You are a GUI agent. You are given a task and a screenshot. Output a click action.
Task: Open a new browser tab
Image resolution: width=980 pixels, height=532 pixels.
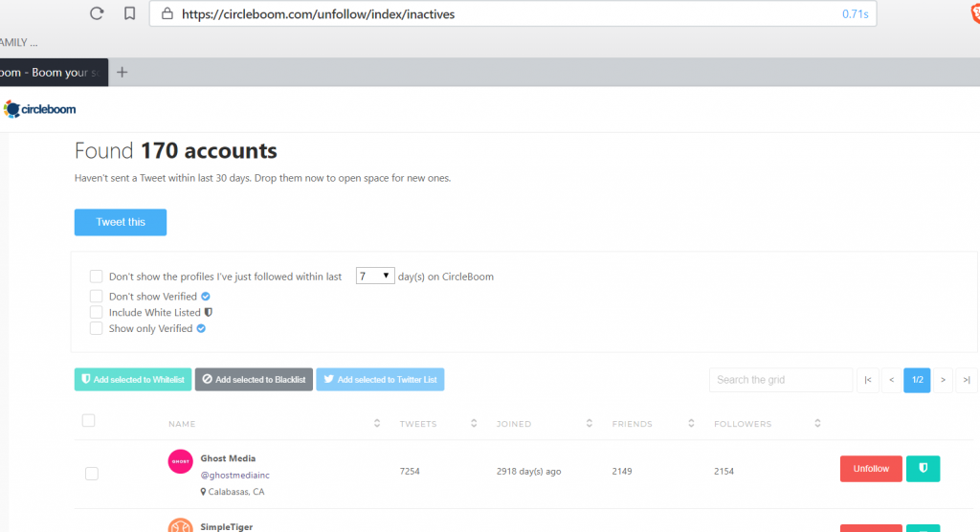tap(122, 73)
